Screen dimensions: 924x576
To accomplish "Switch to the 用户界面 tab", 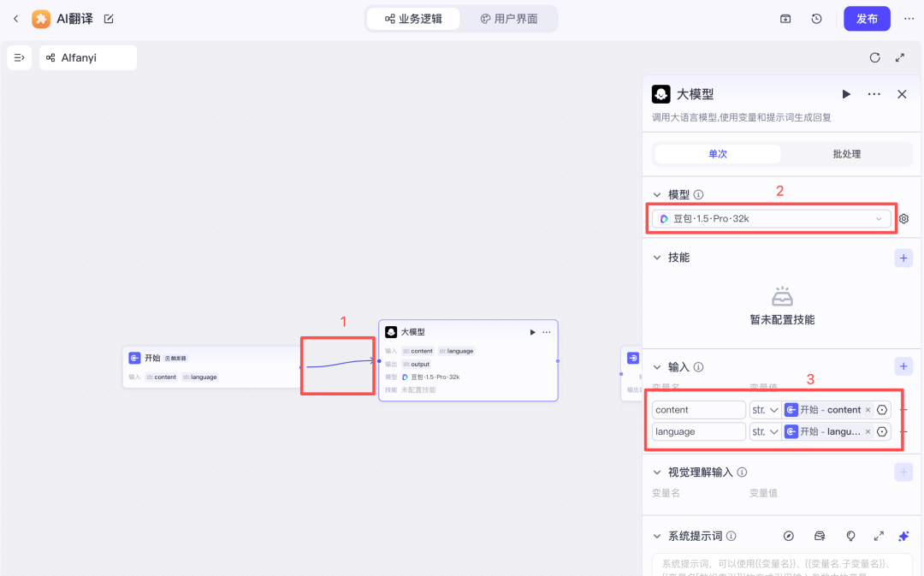I will (x=509, y=19).
